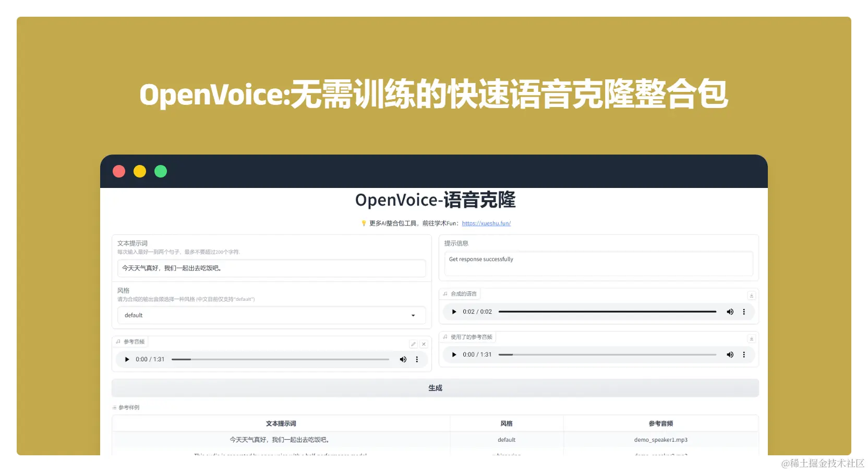This screenshot has width=868, height=472.
Task: Click the OpenVoice-语音克隆 heading
Action: pos(435,200)
